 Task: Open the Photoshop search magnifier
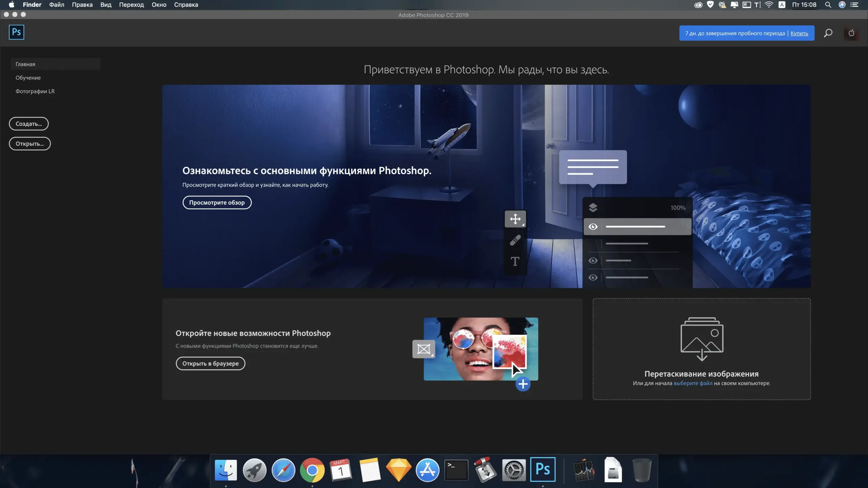click(x=828, y=33)
